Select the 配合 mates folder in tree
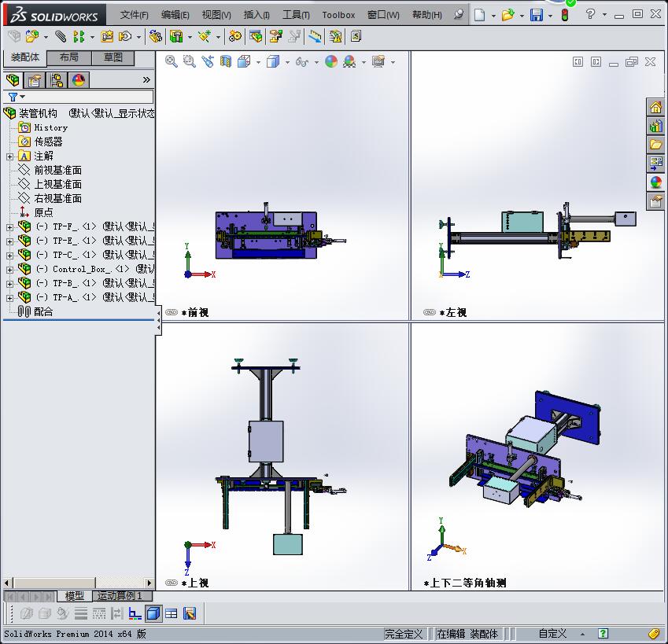The image size is (668, 644). click(x=43, y=311)
